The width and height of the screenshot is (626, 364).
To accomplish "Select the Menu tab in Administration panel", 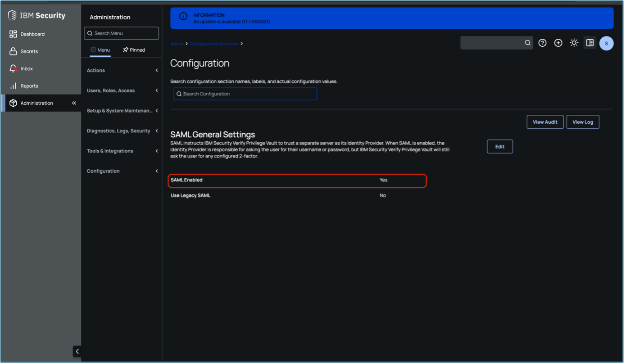I will click(x=100, y=49).
